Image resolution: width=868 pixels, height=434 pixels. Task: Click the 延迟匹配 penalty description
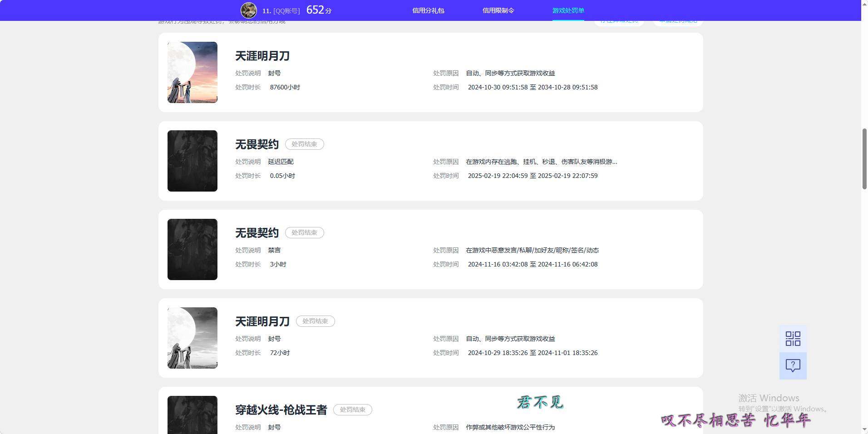281,162
